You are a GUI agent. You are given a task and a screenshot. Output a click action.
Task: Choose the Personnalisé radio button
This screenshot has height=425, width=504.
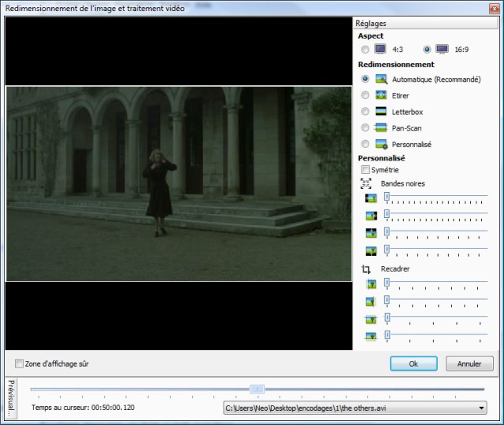tap(365, 143)
